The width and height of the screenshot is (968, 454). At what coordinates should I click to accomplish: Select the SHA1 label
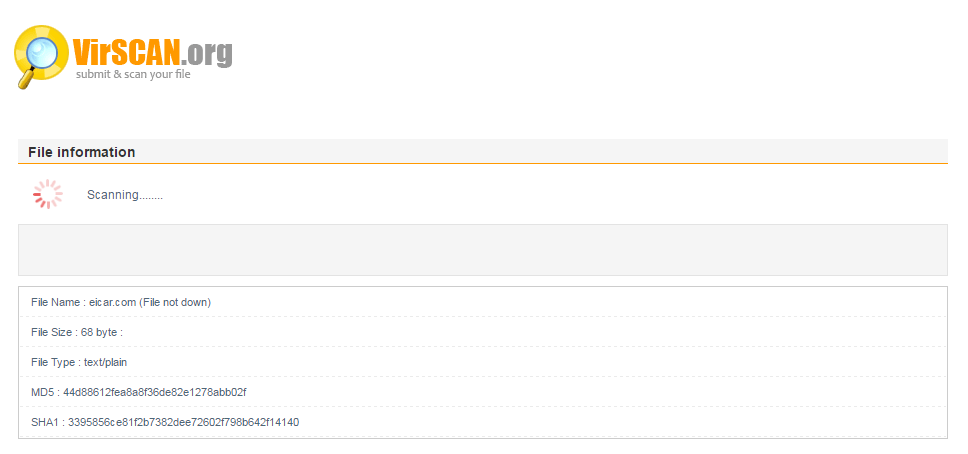[44, 422]
